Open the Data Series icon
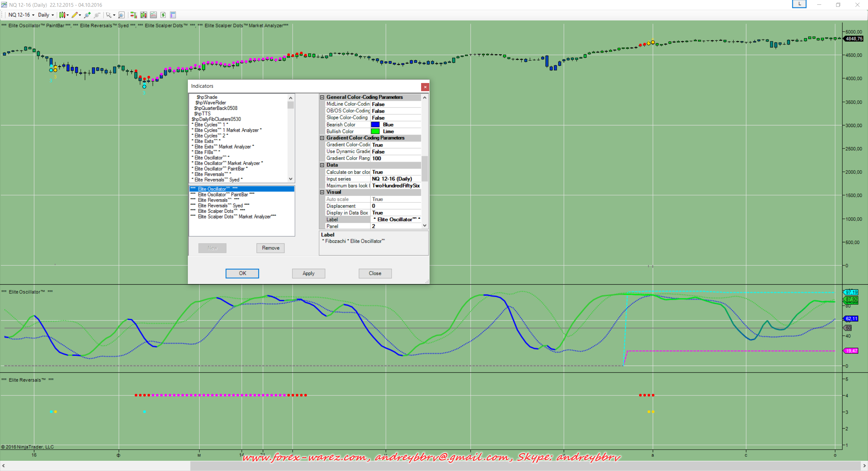 144,15
